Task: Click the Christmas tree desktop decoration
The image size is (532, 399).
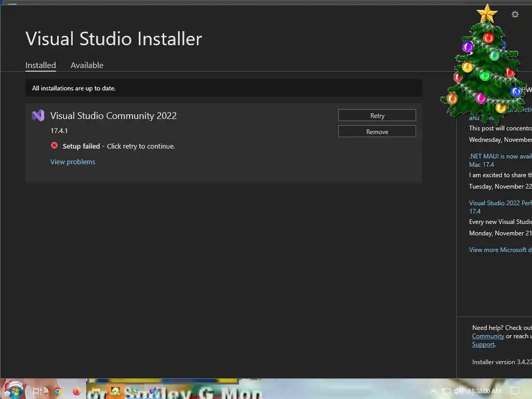Action: 484,64
